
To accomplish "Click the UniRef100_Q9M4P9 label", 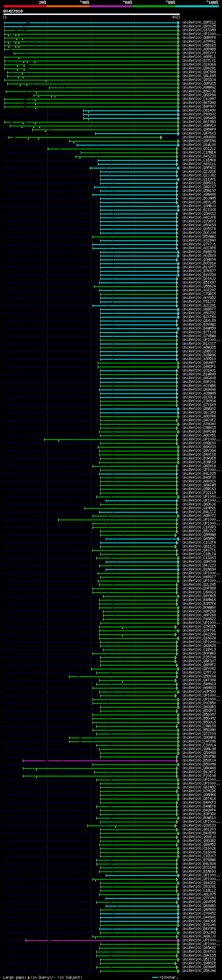I will [199, 130].
